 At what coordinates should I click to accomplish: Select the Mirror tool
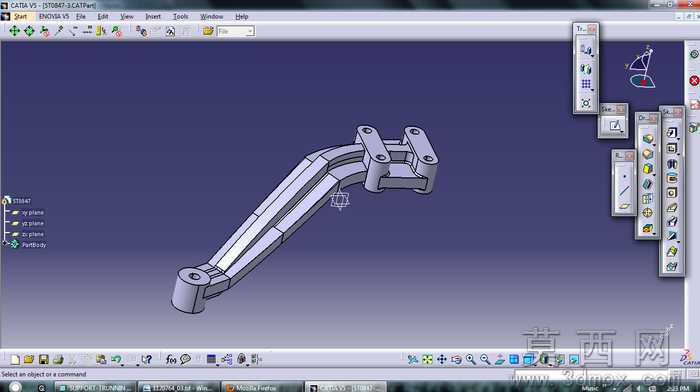pos(586,69)
